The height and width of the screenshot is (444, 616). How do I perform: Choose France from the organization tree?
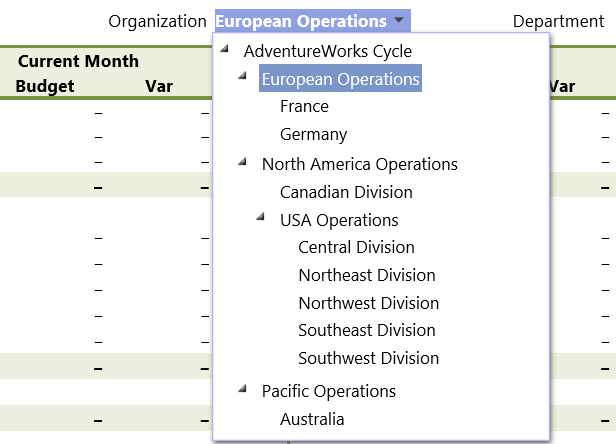(304, 106)
